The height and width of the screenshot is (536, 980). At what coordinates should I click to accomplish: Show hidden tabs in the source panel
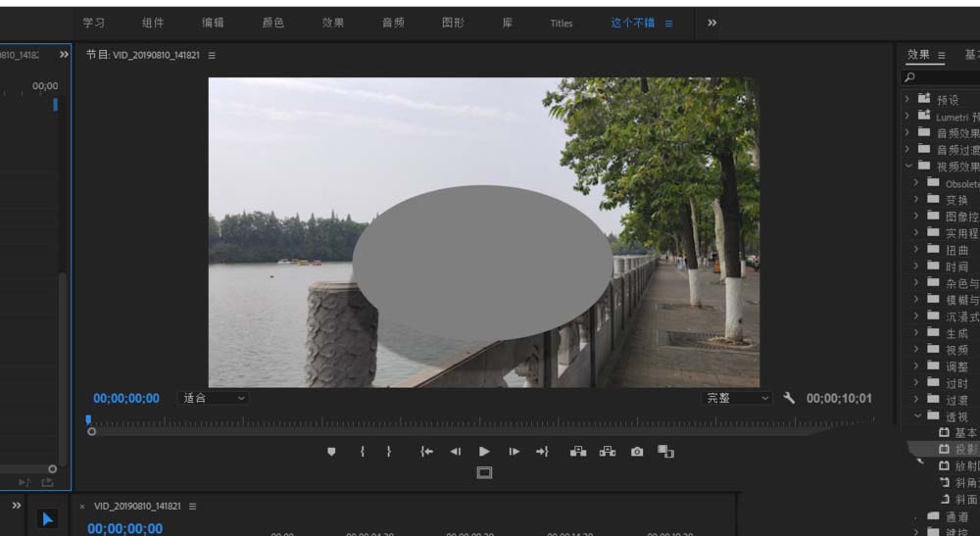(64, 55)
